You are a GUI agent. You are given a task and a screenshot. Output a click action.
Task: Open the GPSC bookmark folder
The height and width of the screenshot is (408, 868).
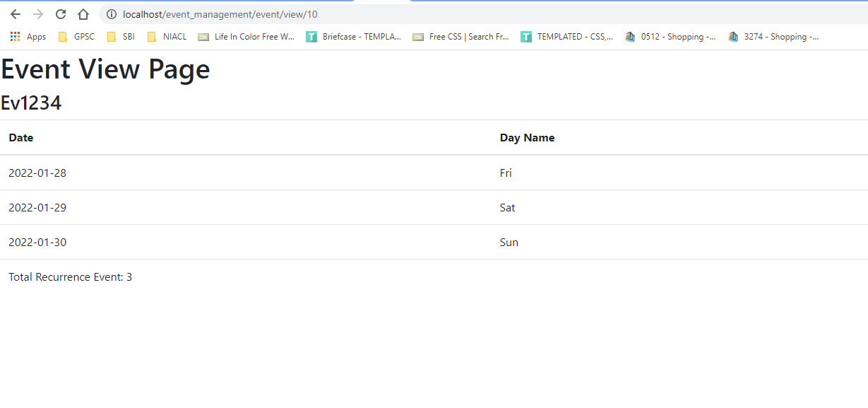(76, 37)
